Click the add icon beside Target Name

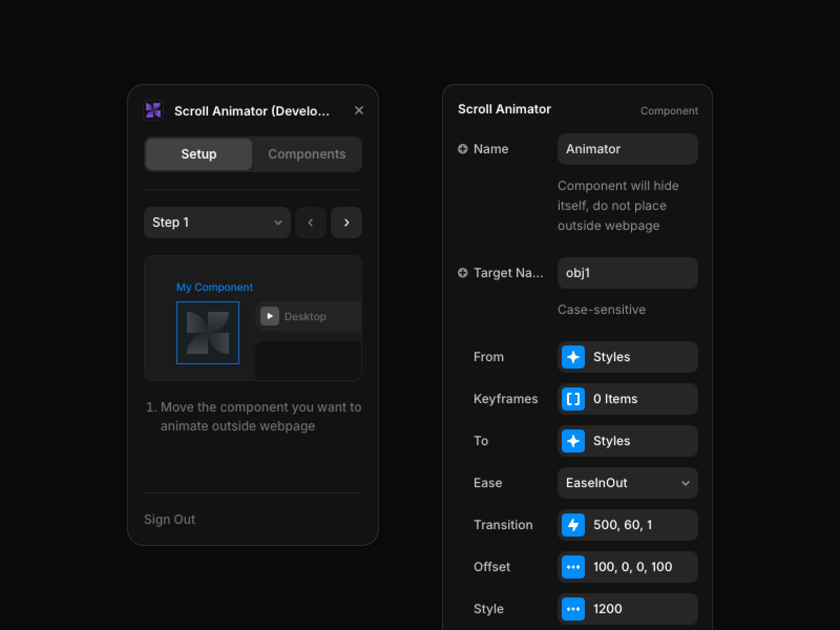pyautogui.click(x=463, y=273)
